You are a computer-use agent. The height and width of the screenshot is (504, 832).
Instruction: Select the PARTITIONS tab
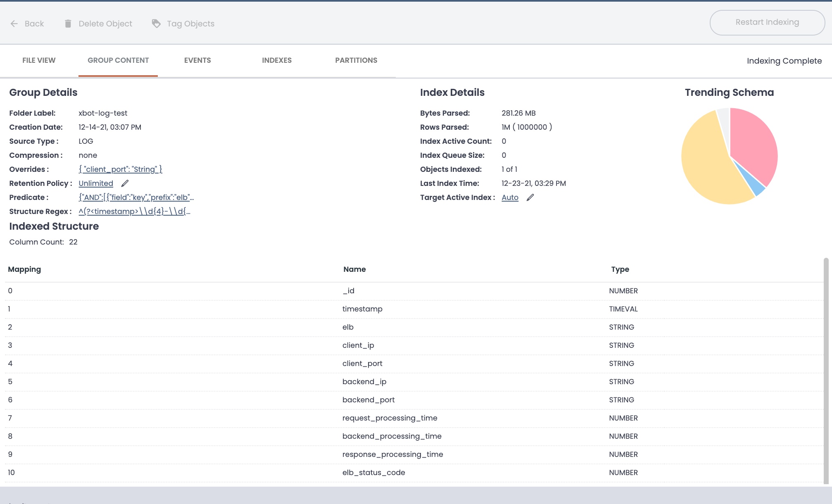356,60
